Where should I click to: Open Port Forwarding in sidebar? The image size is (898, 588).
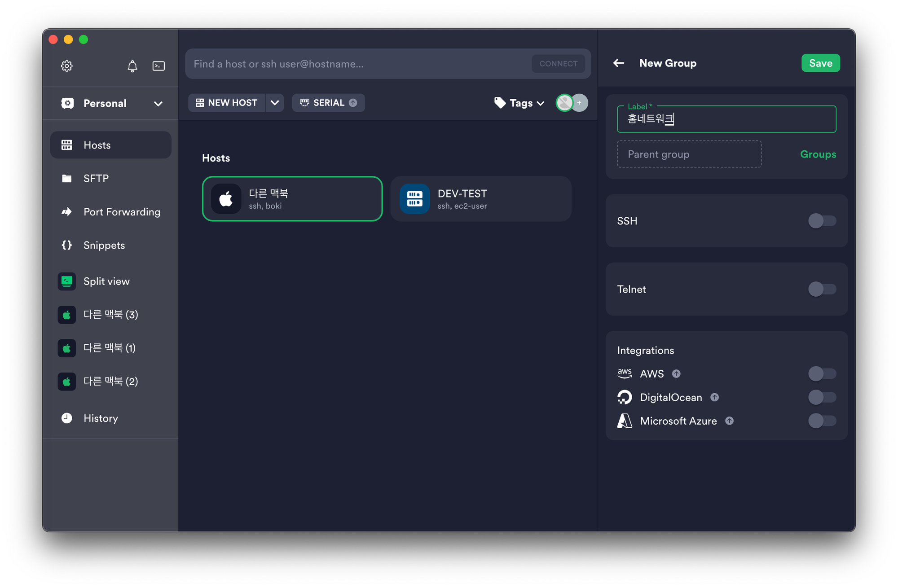(x=121, y=212)
